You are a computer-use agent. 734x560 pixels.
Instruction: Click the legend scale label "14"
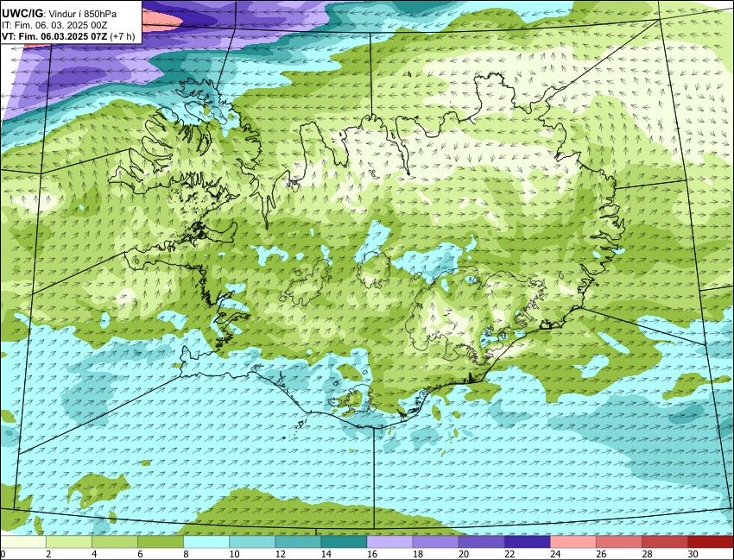pyautogui.click(x=326, y=554)
